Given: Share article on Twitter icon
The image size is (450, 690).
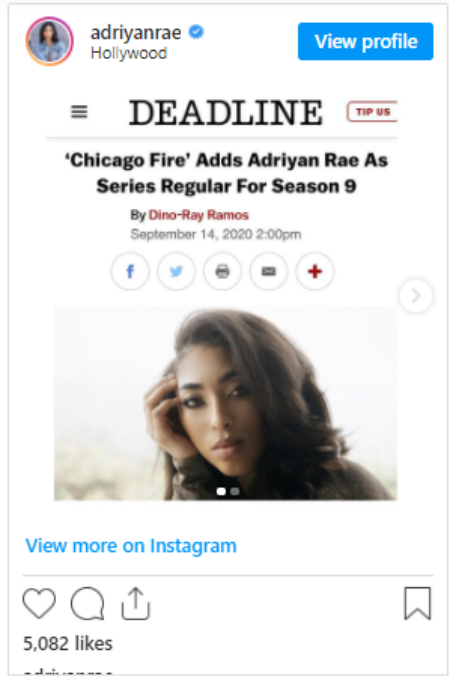Looking at the screenshot, I should (176, 272).
